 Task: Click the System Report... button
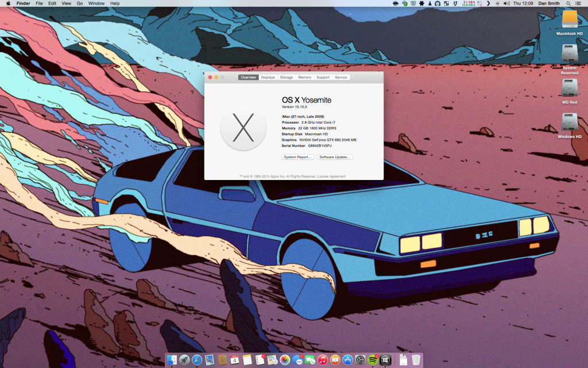298,157
